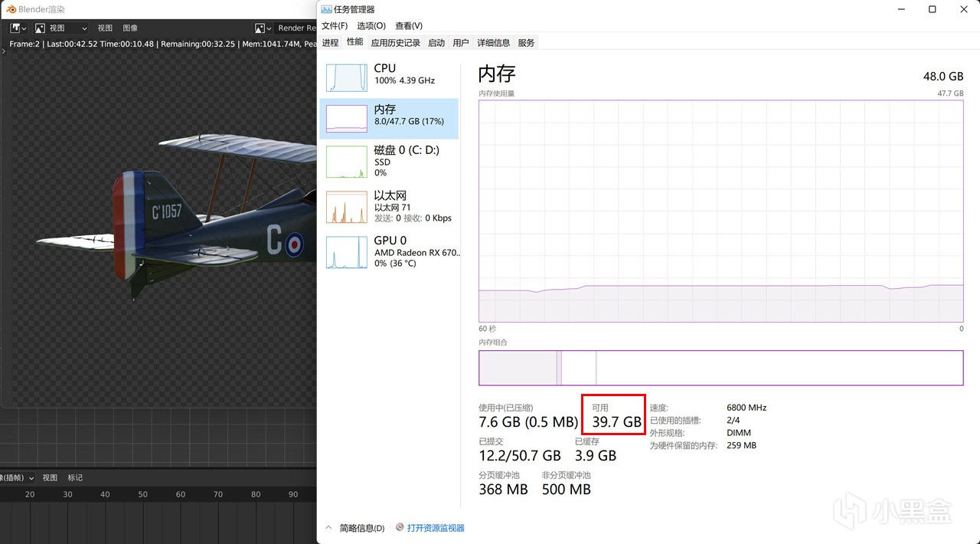Jump to frame 50 on the timeline ruler
Screen dimensions: 980x544
pos(142,494)
